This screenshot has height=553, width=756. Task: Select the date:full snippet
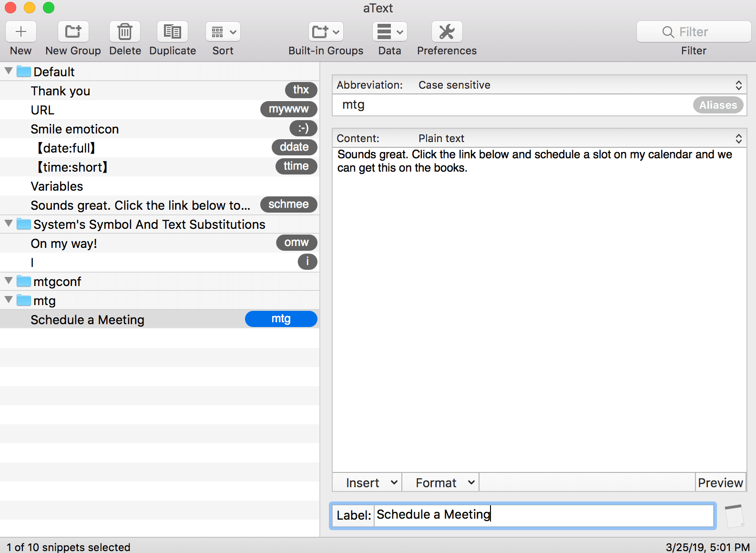pyautogui.click(x=160, y=148)
